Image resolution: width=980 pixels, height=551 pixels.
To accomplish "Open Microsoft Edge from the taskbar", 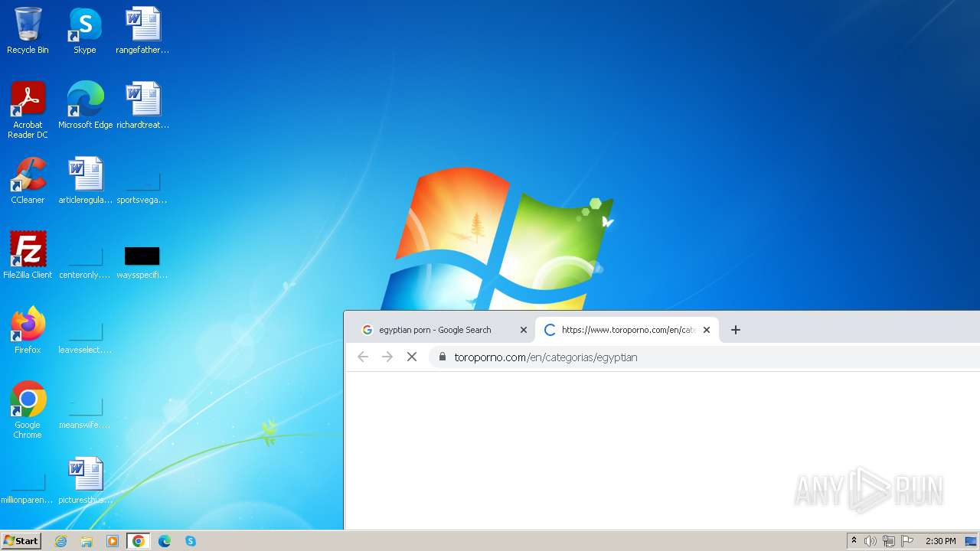I will tap(165, 541).
